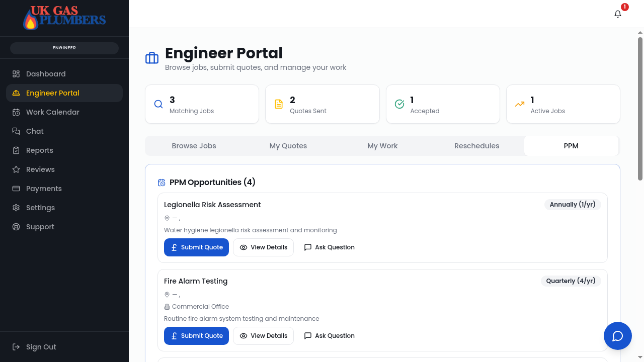The height and width of the screenshot is (362, 644).
Task: Open Work Calendar from the sidebar
Action: pyautogui.click(x=64, y=112)
